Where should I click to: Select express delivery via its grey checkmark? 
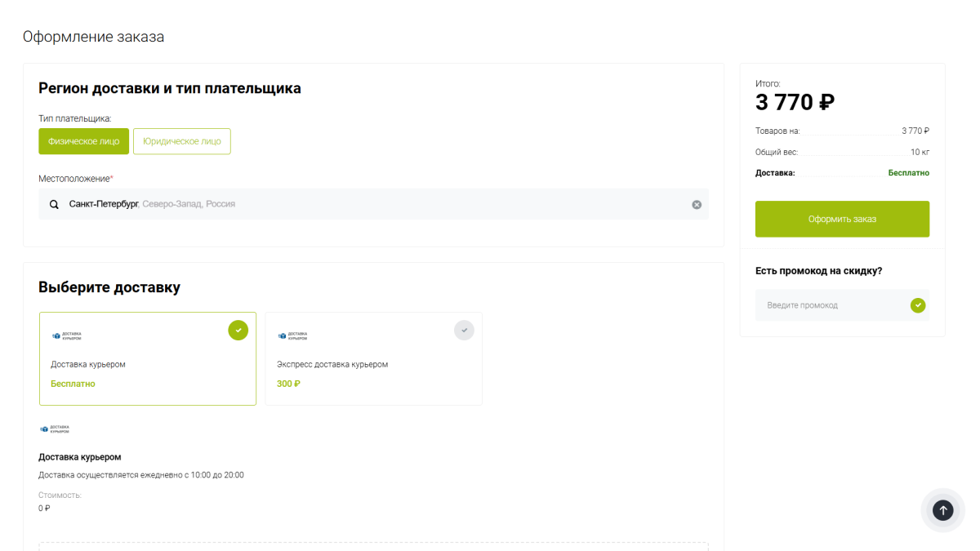coord(464,330)
